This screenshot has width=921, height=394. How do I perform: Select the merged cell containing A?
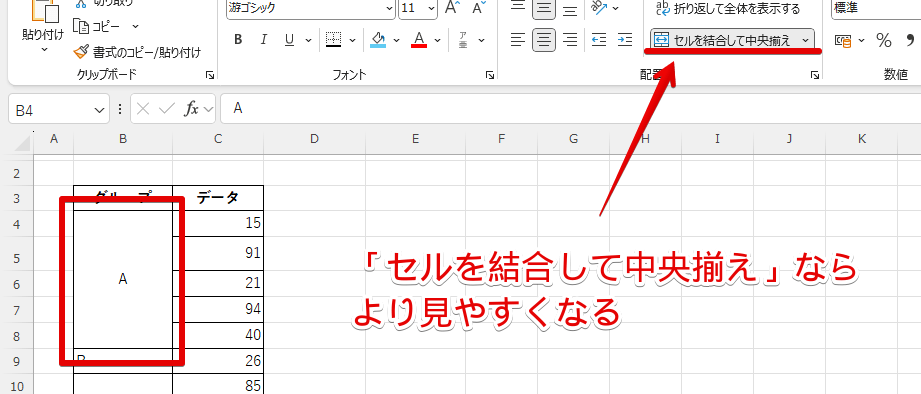(123, 279)
